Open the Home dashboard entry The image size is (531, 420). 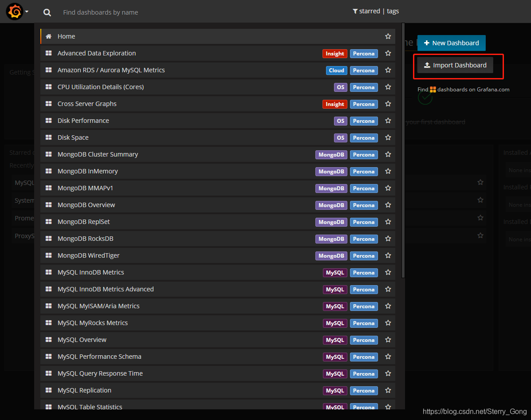218,36
